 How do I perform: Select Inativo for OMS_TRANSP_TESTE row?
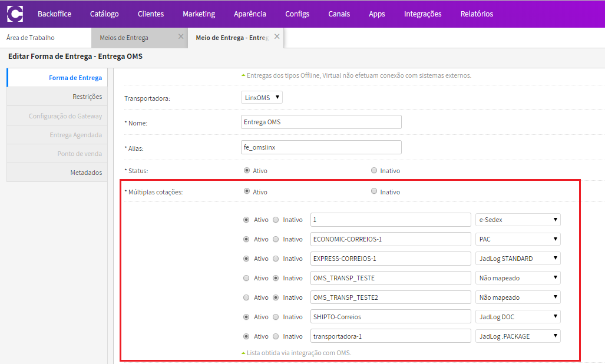[276, 278]
